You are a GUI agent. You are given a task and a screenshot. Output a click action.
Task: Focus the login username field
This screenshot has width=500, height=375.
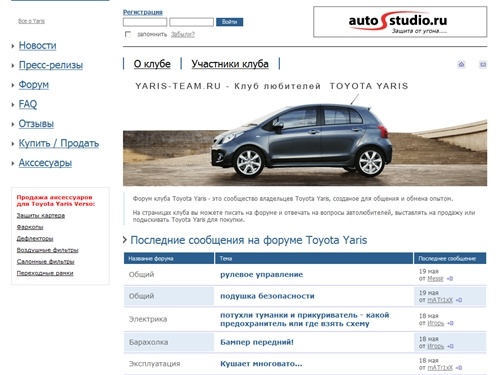[145, 22]
